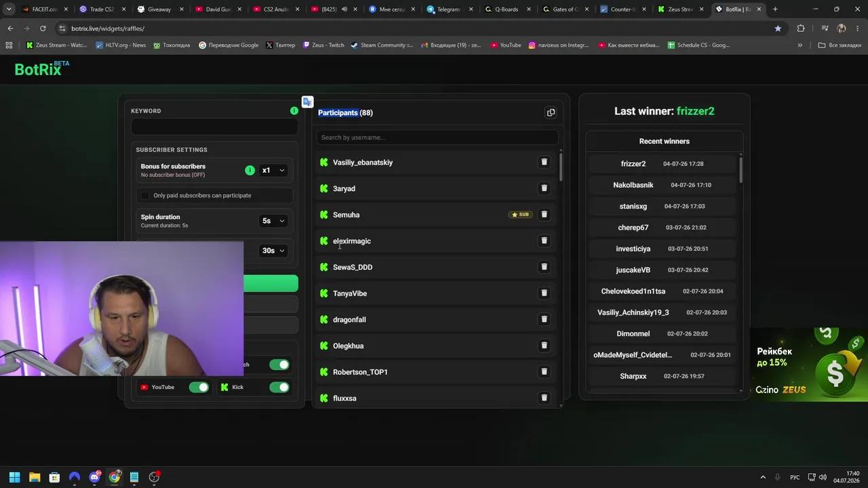Click the Search by username field
The width and height of the screenshot is (868, 488).
437,137
